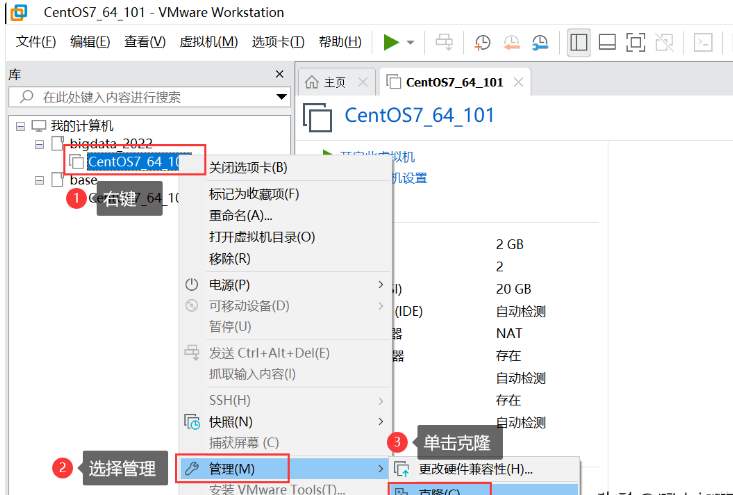
Task: Close the 主页 home tab
Action: point(363,83)
